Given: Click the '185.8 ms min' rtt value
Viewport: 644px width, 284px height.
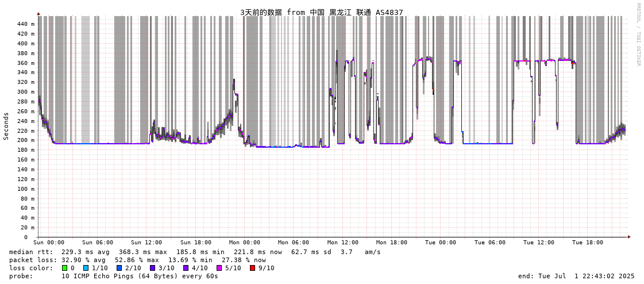Looking at the screenshot, I should pyautogui.click(x=200, y=252).
